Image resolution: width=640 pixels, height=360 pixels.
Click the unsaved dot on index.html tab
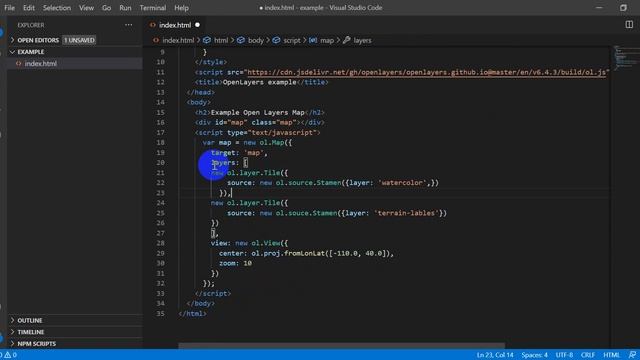pos(198,25)
